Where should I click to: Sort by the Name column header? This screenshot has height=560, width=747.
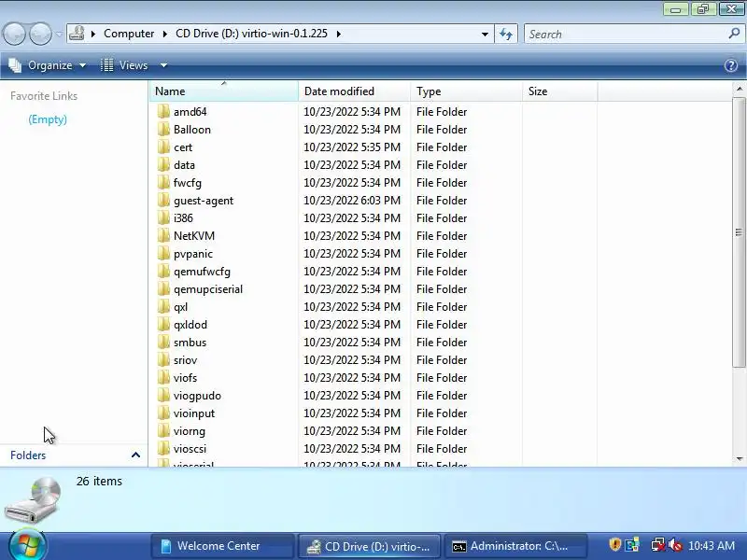[x=224, y=91]
